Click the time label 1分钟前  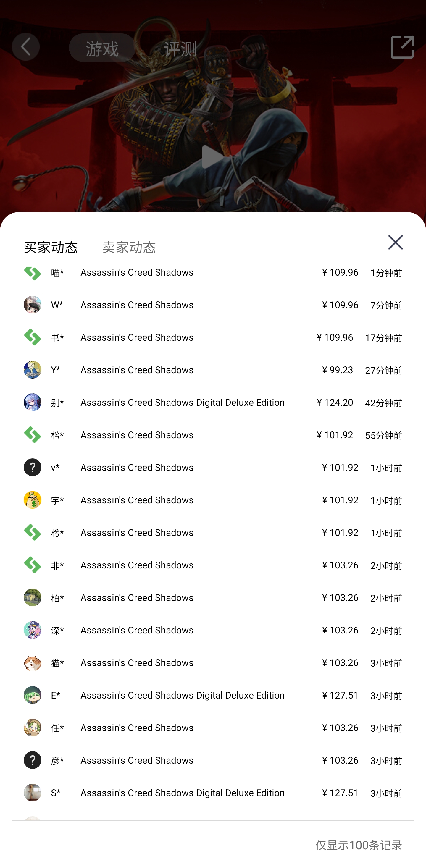point(386,273)
